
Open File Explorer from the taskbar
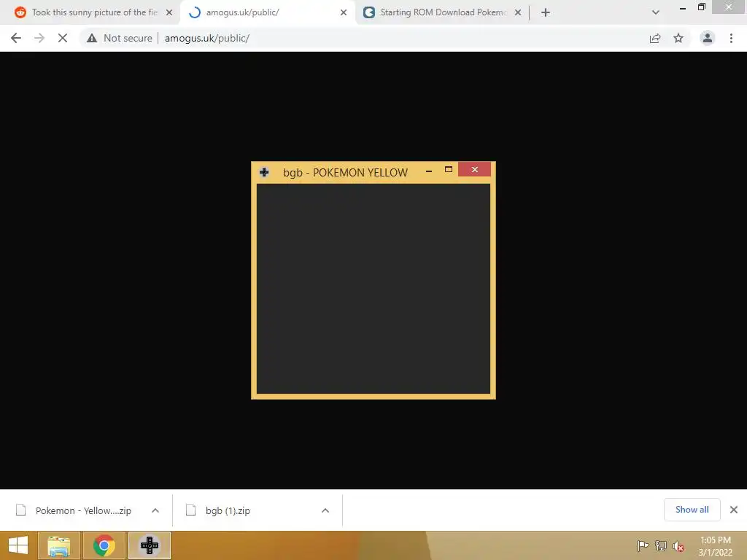(x=58, y=545)
